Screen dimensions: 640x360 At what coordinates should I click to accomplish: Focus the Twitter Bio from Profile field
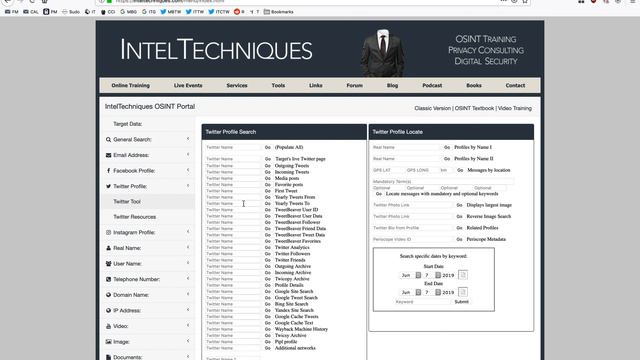(x=412, y=228)
